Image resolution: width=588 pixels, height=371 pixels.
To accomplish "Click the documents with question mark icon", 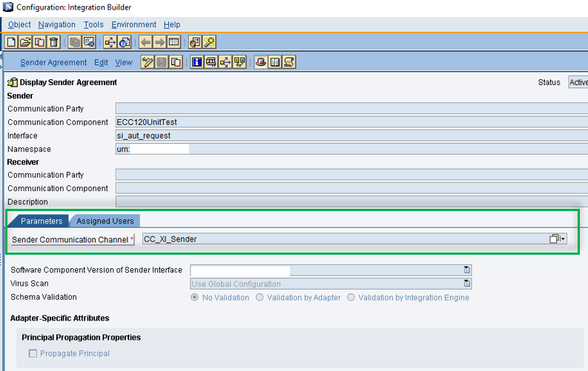I will point(124,42).
